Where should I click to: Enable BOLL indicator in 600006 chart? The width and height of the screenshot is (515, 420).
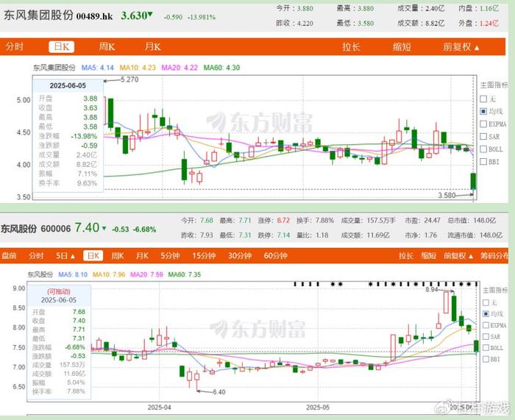(x=486, y=348)
